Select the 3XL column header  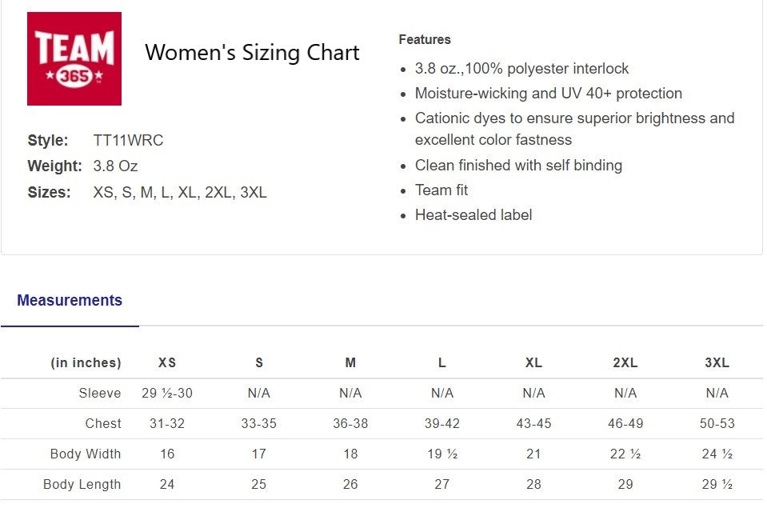pos(717,362)
